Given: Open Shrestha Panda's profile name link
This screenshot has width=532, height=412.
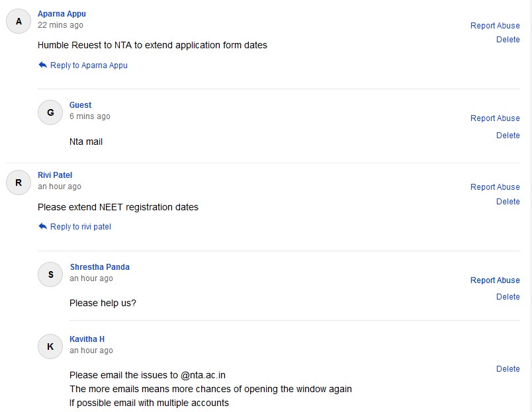Looking at the screenshot, I should 99,267.
